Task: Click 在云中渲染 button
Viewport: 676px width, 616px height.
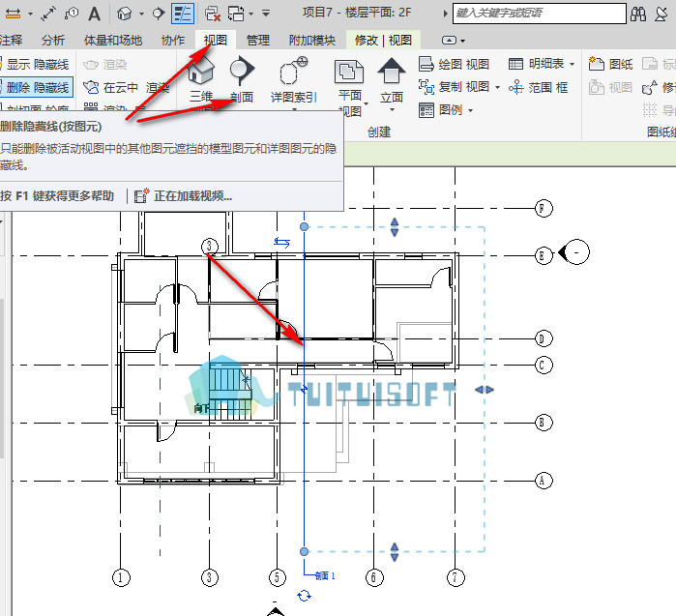Action: (x=127, y=87)
